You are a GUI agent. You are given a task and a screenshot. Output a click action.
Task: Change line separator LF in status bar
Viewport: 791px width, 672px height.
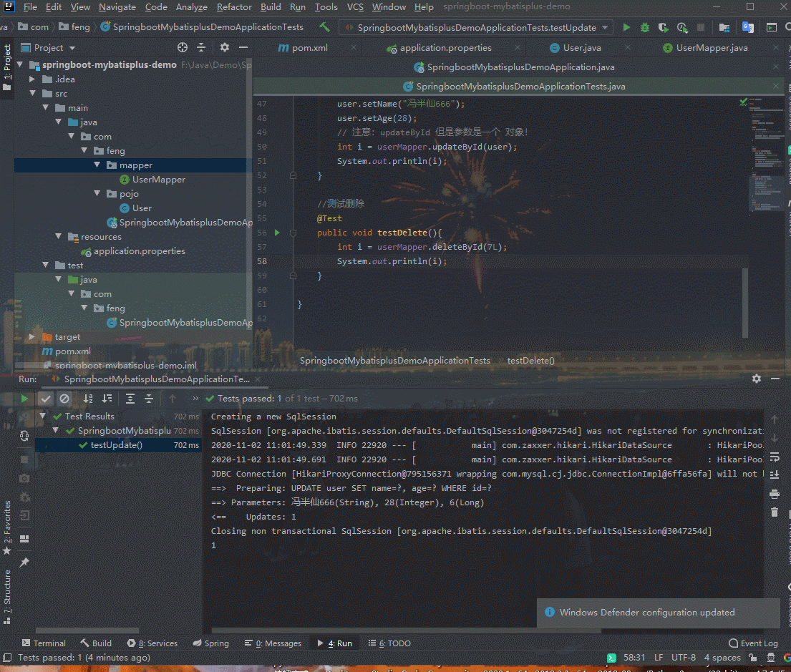point(659,658)
